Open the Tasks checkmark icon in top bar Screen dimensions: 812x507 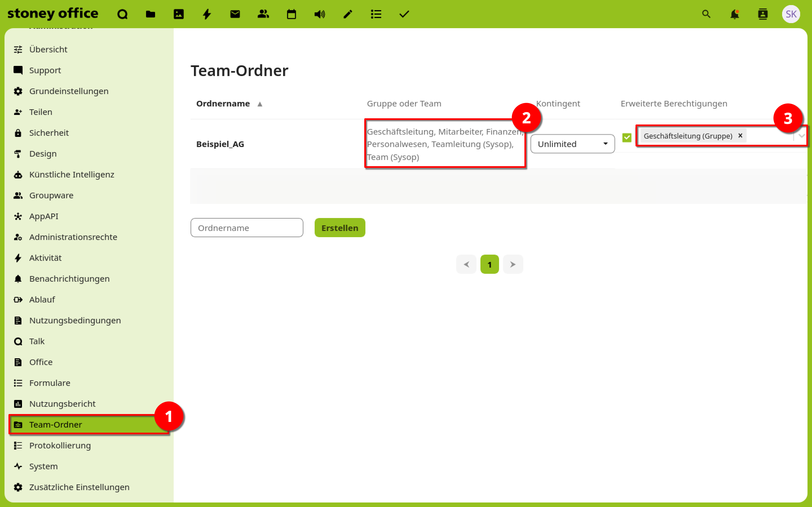(x=404, y=14)
